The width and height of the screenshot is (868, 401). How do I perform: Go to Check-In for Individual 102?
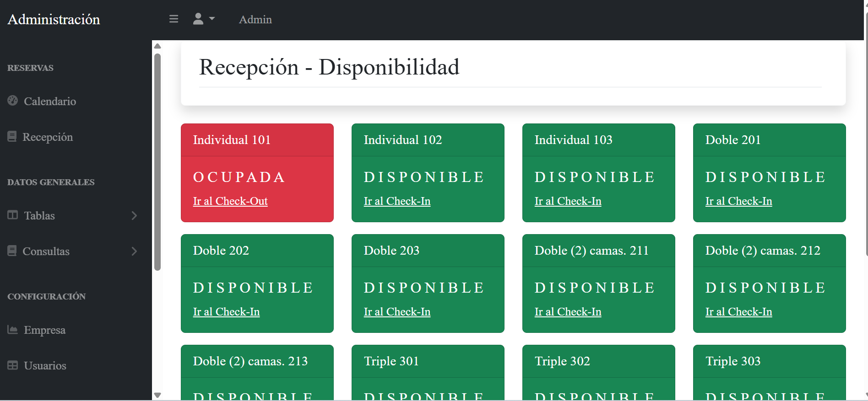click(x=397, y=201)
